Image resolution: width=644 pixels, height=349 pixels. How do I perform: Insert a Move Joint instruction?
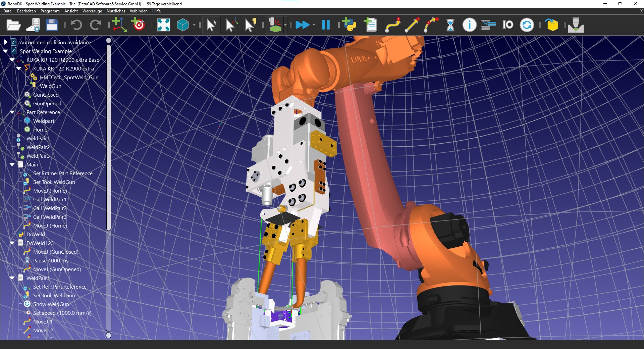pos(392,25)
